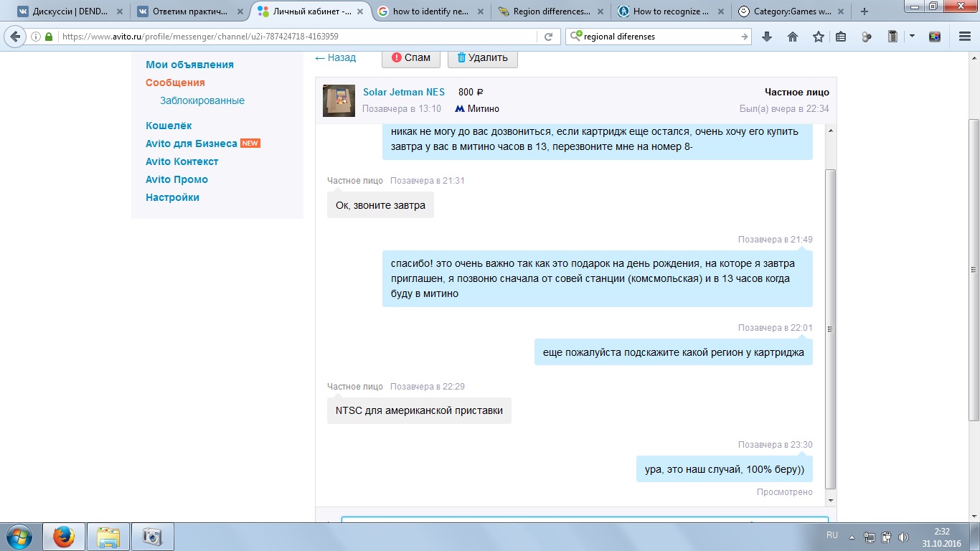This screenshot has height=551, width=980.
Task: Launch Firefox from the taskbar
Action: pos(63,537)
